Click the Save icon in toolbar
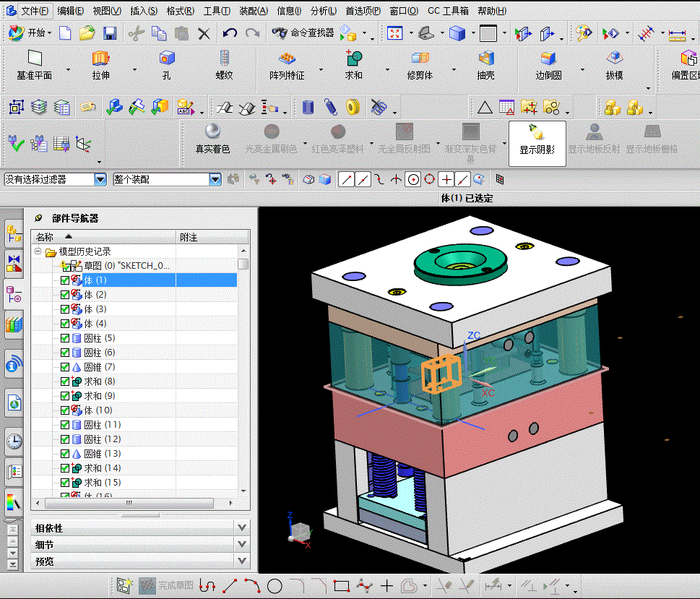700x599 pixels. click(x=110, y=33)
